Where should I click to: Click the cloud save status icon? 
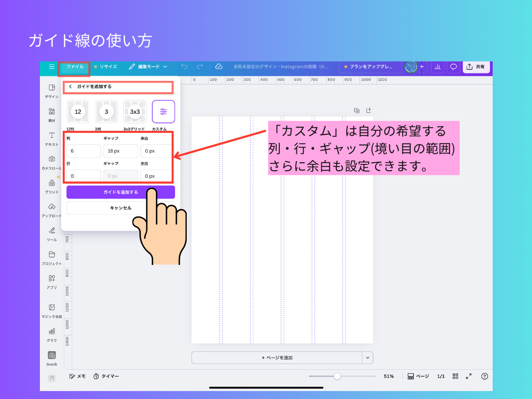219,67
